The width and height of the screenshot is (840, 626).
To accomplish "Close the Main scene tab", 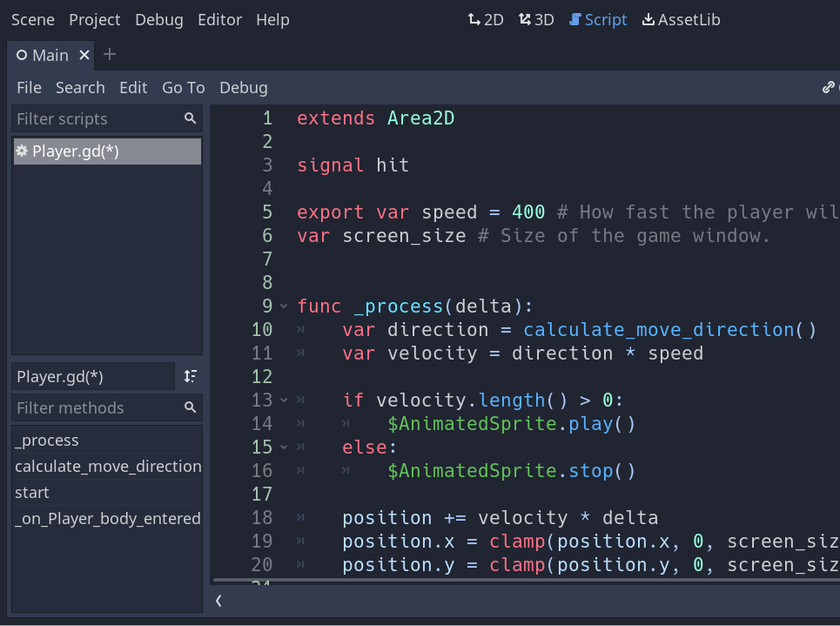I will tap(84, 55).
